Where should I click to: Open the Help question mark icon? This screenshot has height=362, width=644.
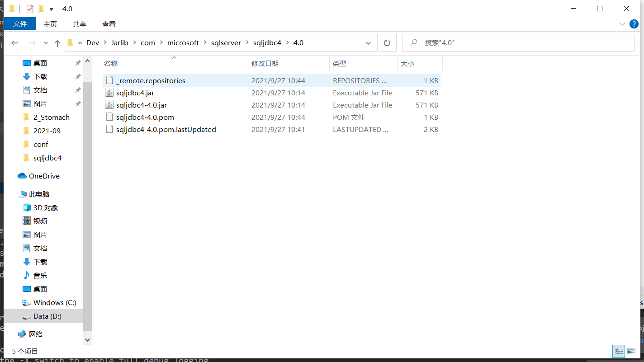(x=634, y=24)
